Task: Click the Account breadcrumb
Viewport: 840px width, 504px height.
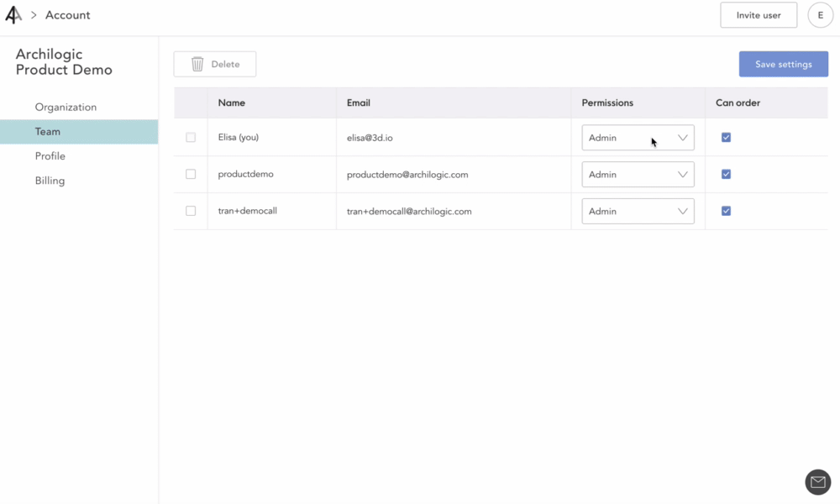Action: 67,15
